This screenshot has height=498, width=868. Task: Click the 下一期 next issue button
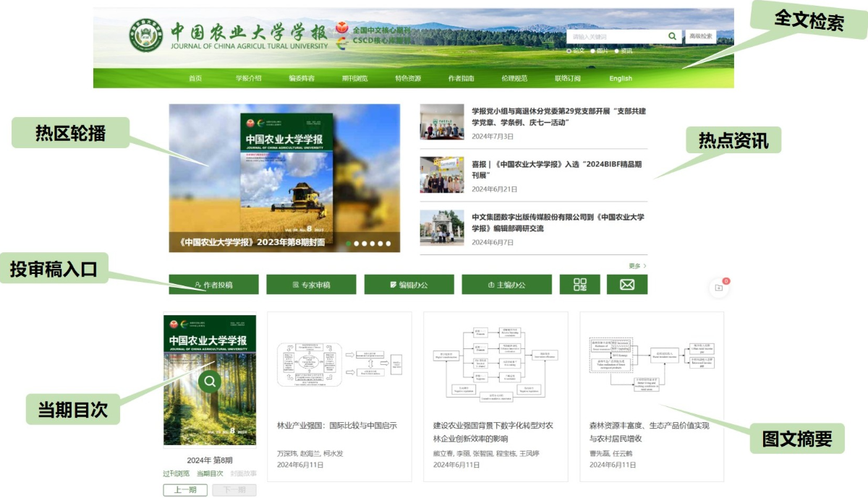pos(234,490)
